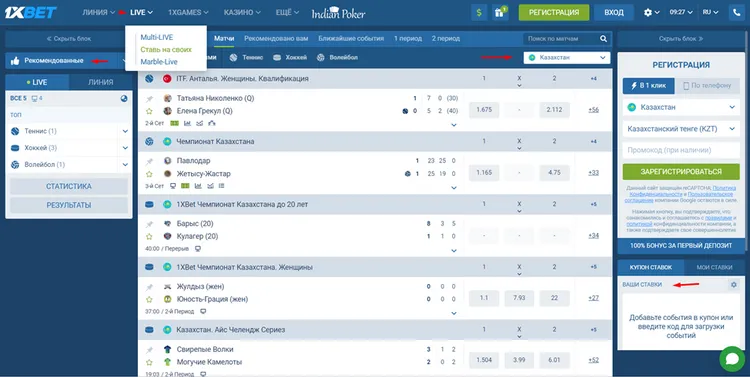Image resolution: width=750 pixels, height=377 pixels.
Task: Click the globe icon beside ВСЕ 5
Action: click(x=124, y=99)
